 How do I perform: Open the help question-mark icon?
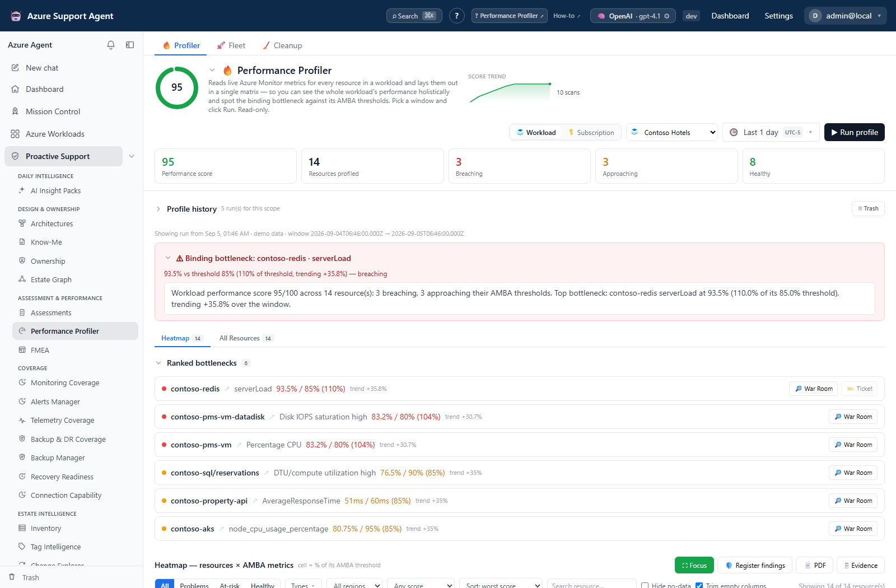coord(457,16)
